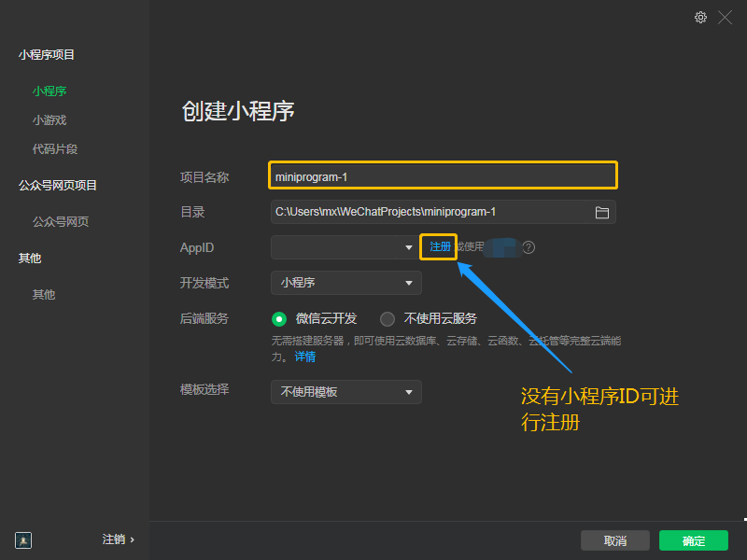Click the 注销 logout link
Viewport: 747px width, 560px height.
tap(112, 539)
